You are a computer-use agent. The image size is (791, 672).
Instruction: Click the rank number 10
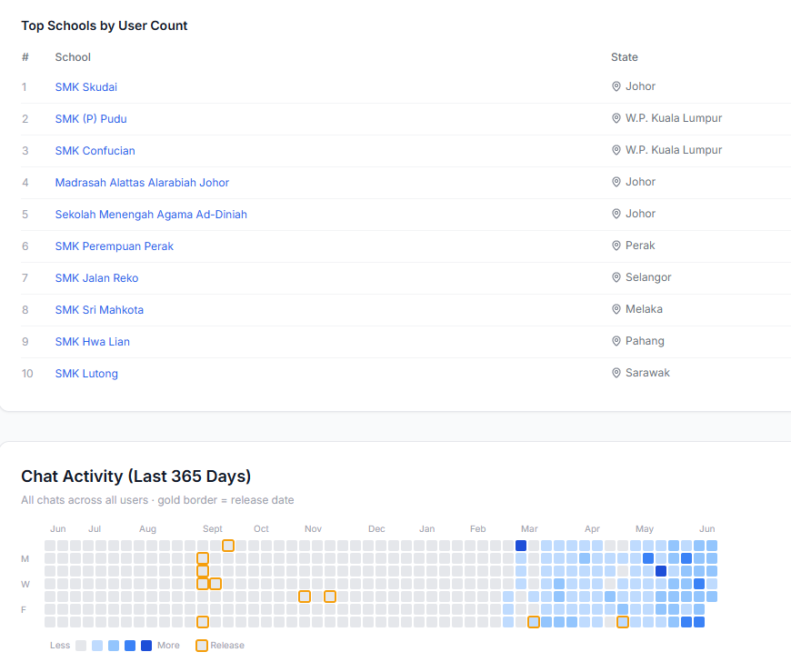pyautogui.click(x=27, y=374)
